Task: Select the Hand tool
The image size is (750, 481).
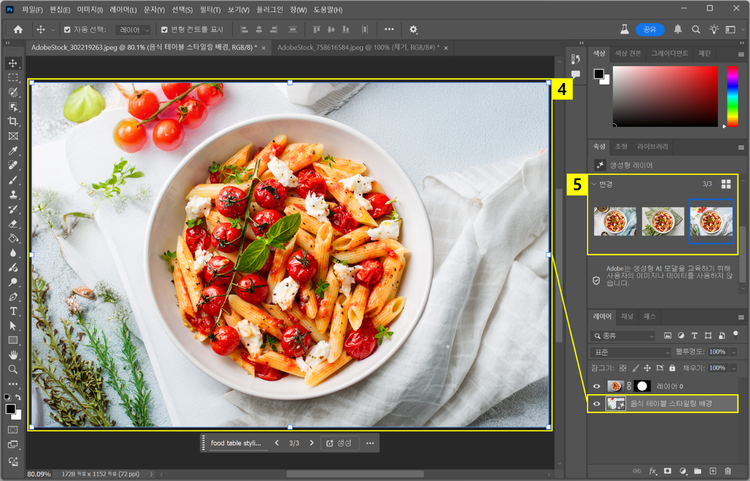Action: tap(13, 355)
